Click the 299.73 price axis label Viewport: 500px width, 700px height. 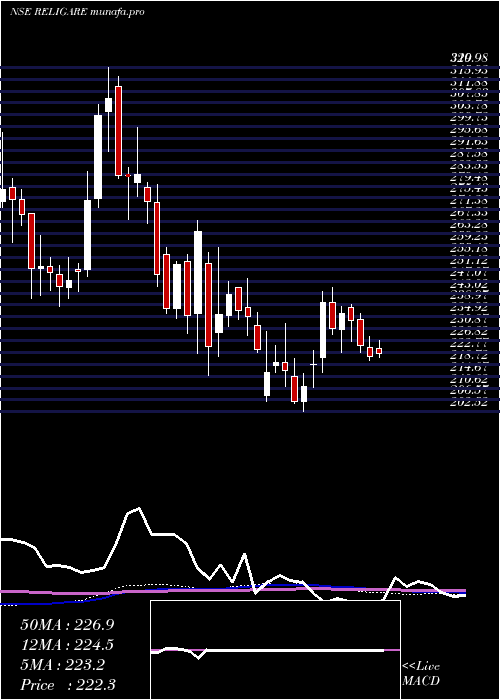coord(468,118)
